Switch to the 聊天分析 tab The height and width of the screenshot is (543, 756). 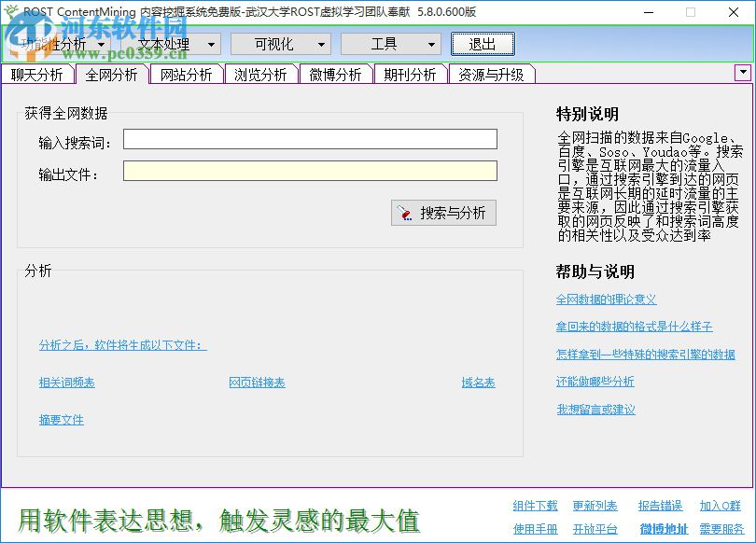tap(36, 73)
